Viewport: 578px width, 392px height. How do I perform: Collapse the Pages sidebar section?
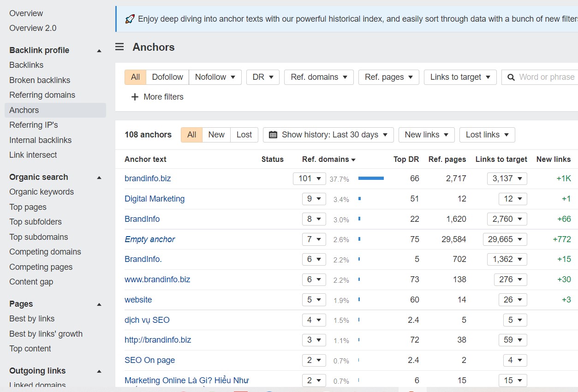point(99,304)
